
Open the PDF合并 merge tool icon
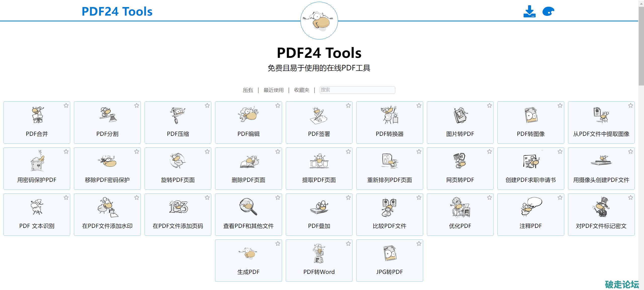[x=38, y=115]
